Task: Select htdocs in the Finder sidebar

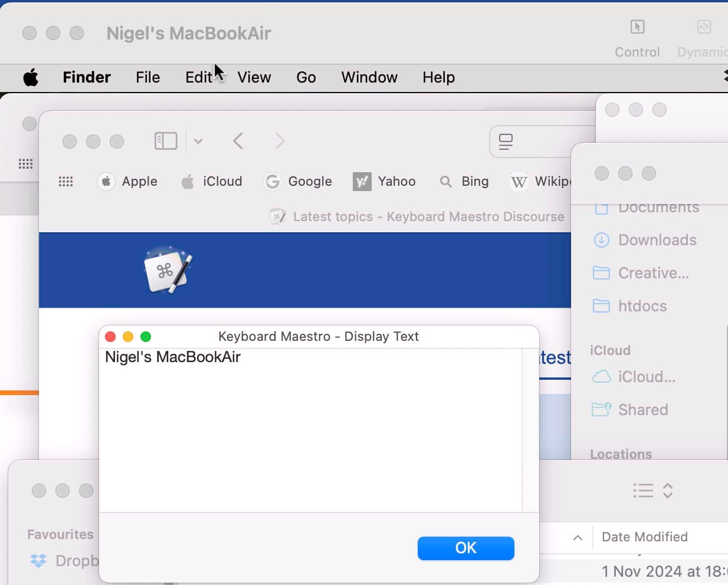Action: coord(630,306)
